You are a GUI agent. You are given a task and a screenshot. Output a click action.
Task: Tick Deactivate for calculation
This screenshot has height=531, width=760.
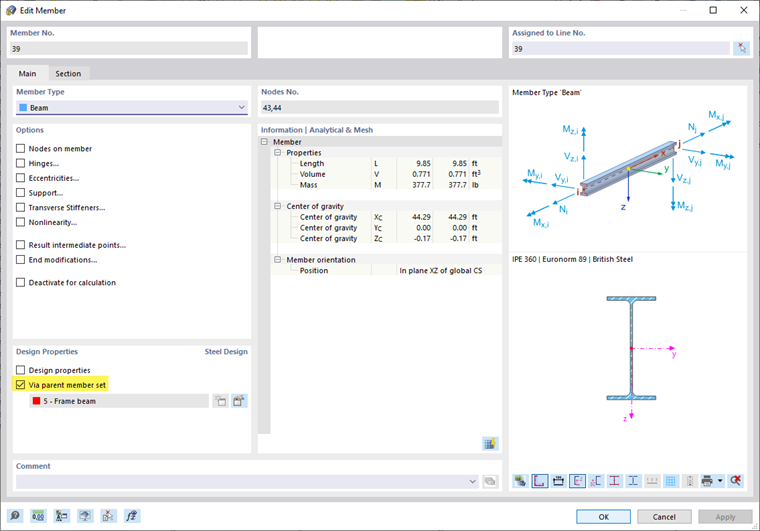pos(20,282)
